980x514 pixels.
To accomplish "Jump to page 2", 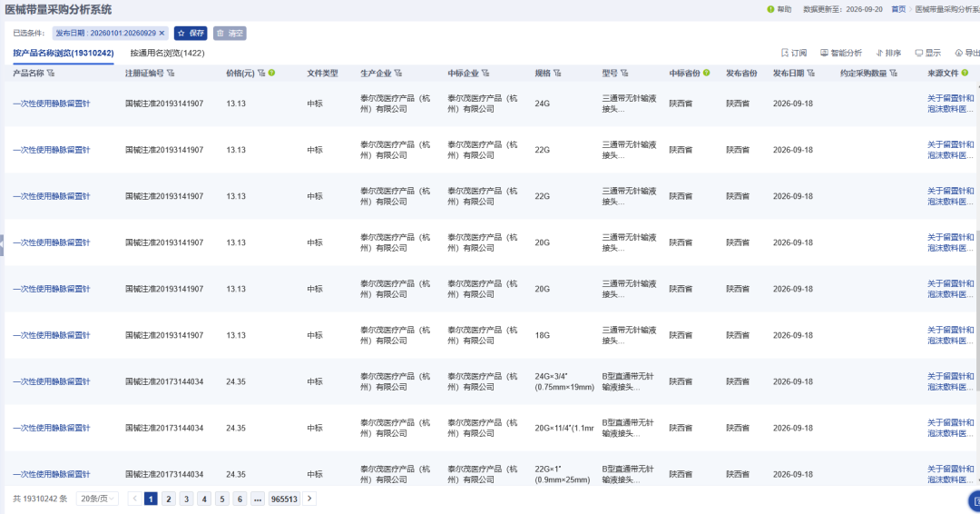I will (x=168, y=499).
